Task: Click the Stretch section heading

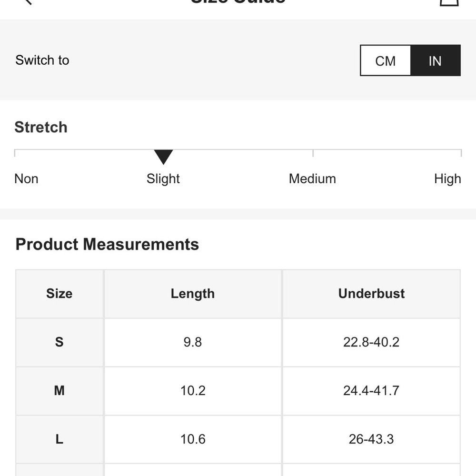Action: click(x=41, y=127)
